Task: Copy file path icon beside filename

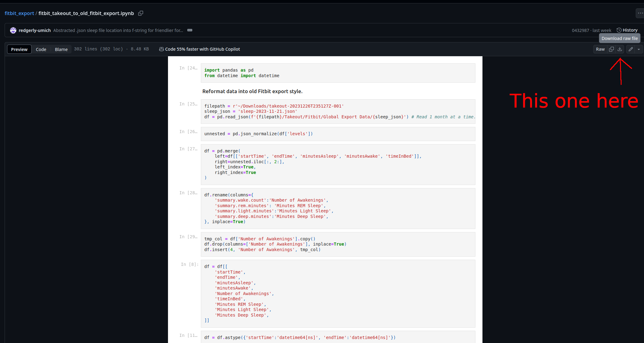Action: pos(141,13)
